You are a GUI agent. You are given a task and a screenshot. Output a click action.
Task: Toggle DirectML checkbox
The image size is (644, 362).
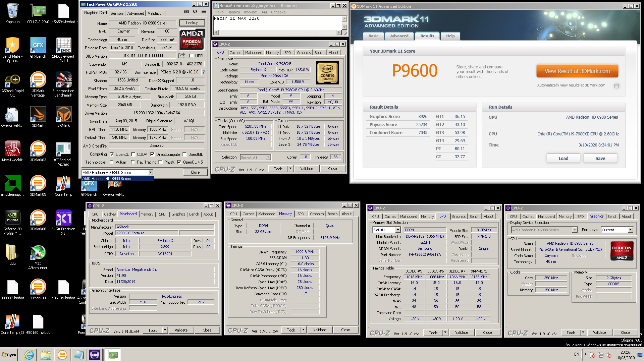tap(184, 154)
